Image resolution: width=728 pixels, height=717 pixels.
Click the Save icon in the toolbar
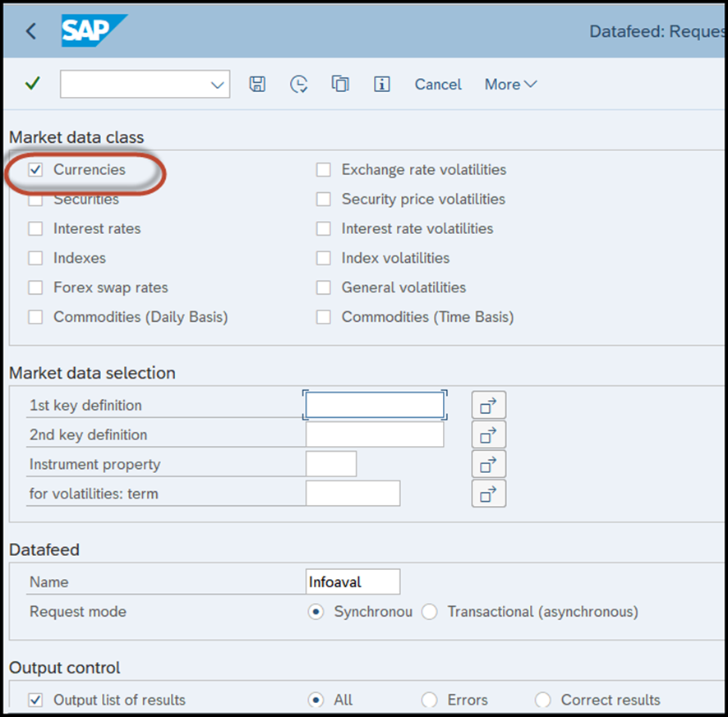pos(256,84)
